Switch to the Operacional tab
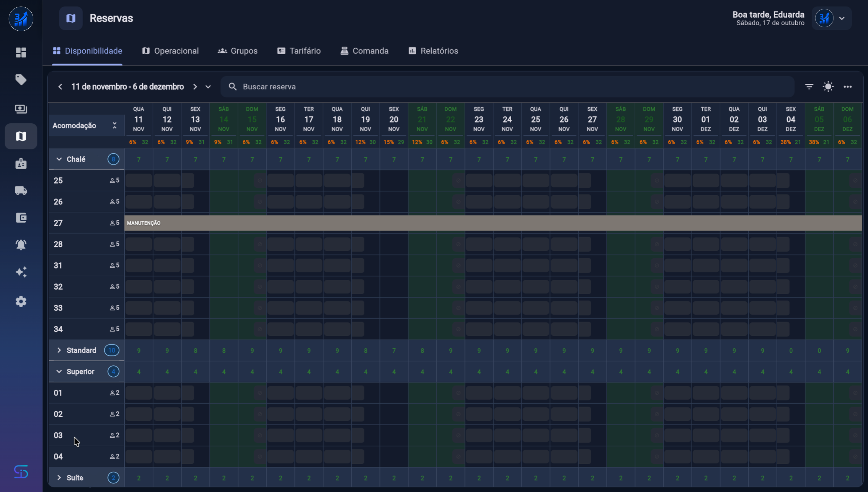The height and width of the screenshot is (492, 868). point(170,51)
